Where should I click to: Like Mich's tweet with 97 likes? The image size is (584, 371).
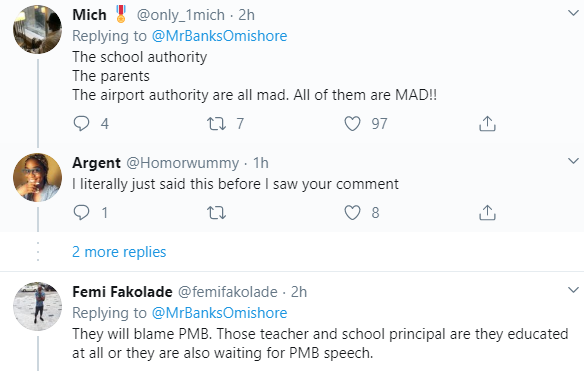352,123
